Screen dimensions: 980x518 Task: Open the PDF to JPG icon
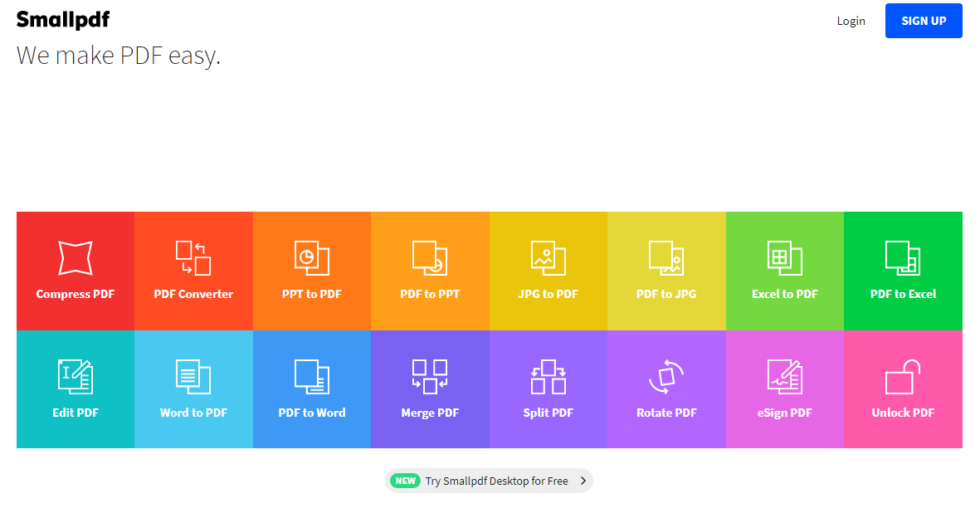click(x=666, y=258)
